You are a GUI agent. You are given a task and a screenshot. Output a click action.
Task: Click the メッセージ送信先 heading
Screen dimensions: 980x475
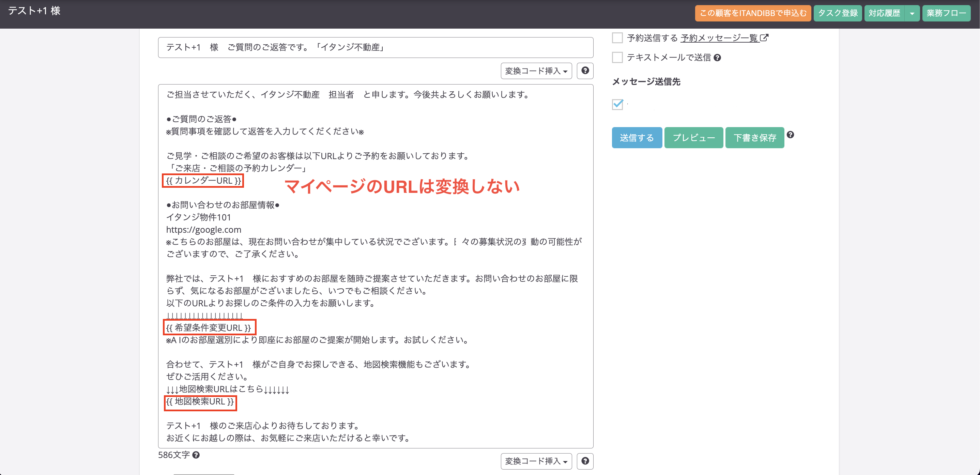click(x=646, y=81)
